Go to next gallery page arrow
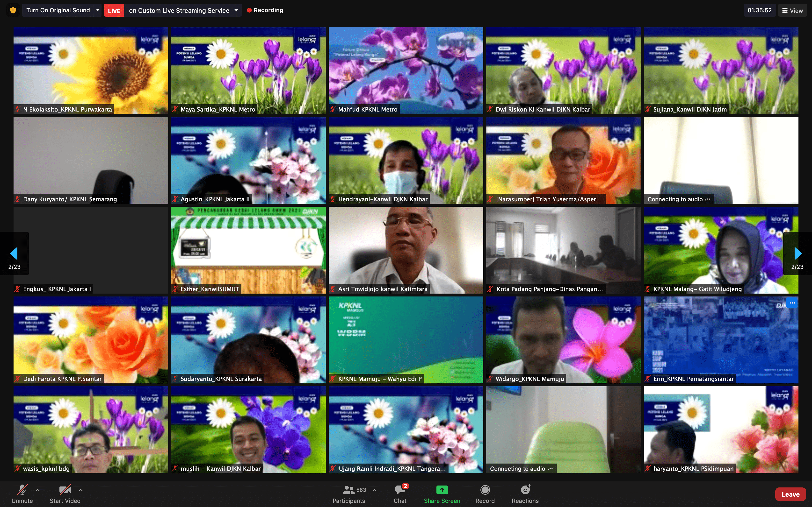 pos(797,253)
